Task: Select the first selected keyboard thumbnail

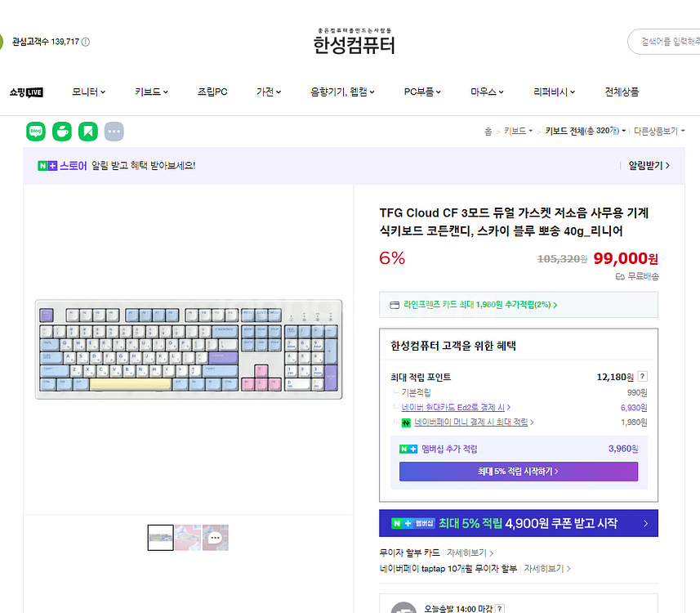Action: click(x=161, y=538)
